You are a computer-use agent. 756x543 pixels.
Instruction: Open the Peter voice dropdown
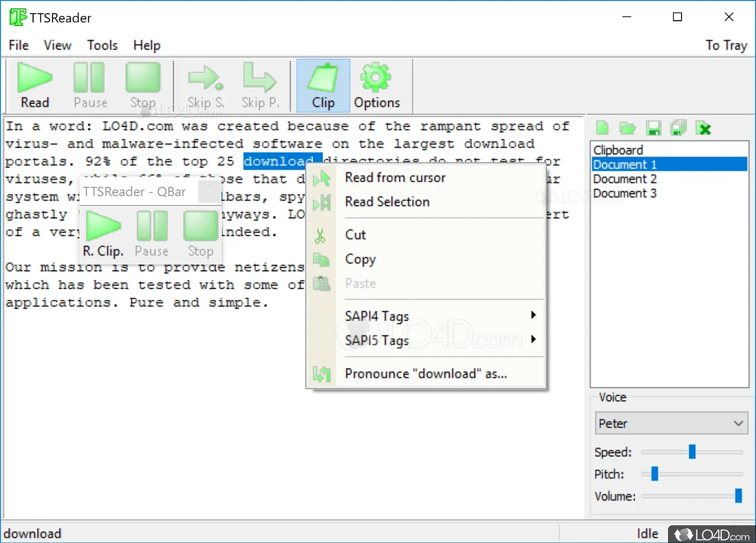671,423
